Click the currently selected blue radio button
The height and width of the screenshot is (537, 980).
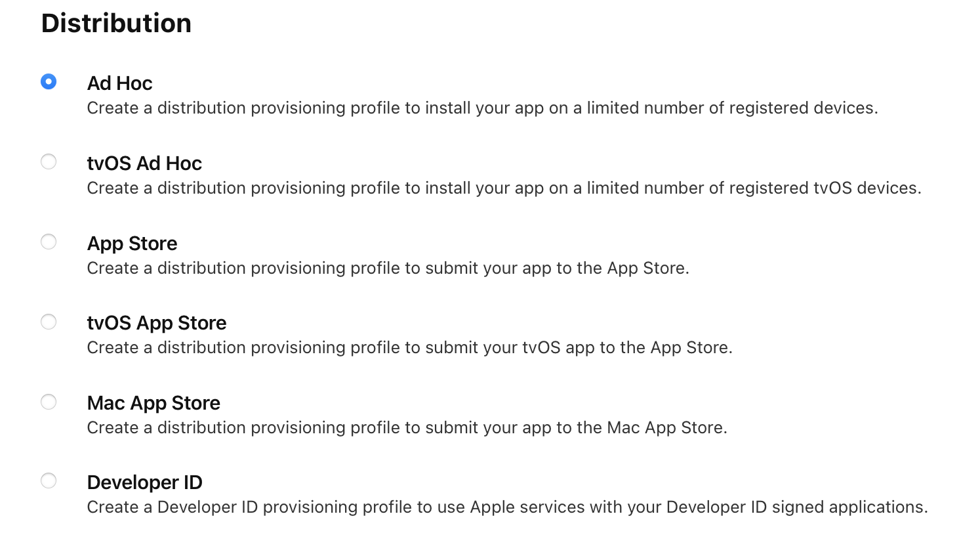(49, 81)
